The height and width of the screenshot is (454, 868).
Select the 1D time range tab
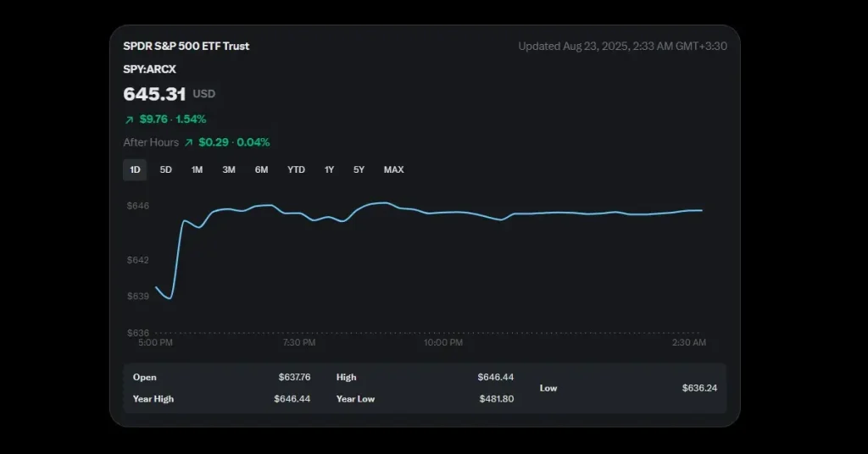click(135, 170)
